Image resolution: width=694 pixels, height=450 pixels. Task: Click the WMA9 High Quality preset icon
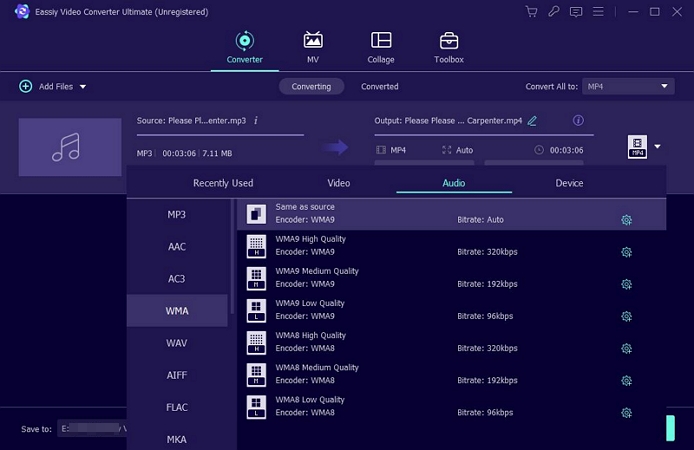pos(256,246)
